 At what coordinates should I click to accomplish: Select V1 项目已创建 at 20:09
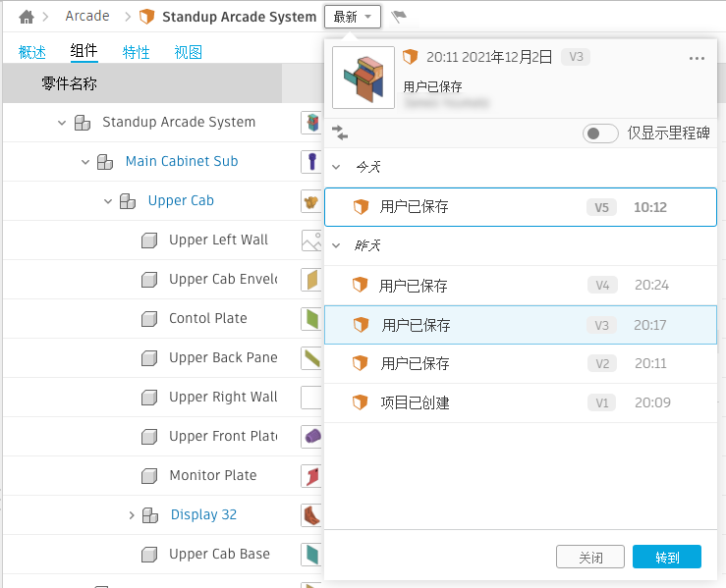pos(521,402)
